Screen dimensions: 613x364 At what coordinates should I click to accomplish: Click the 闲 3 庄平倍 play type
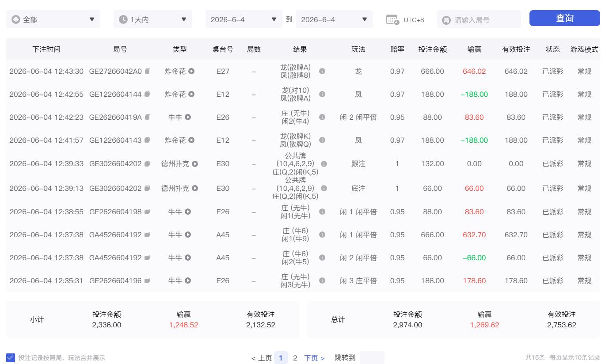(x=358, y=281)
